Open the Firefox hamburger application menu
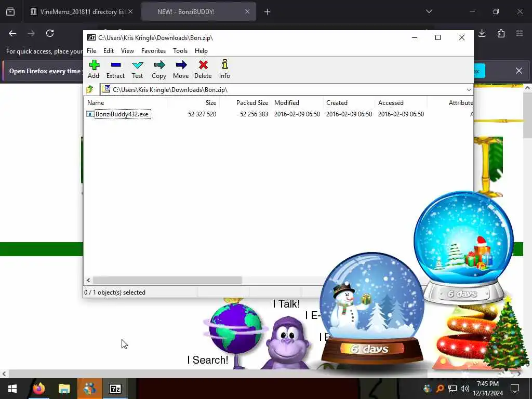Viewport: 532px width, 399px height. click(520, 33)
